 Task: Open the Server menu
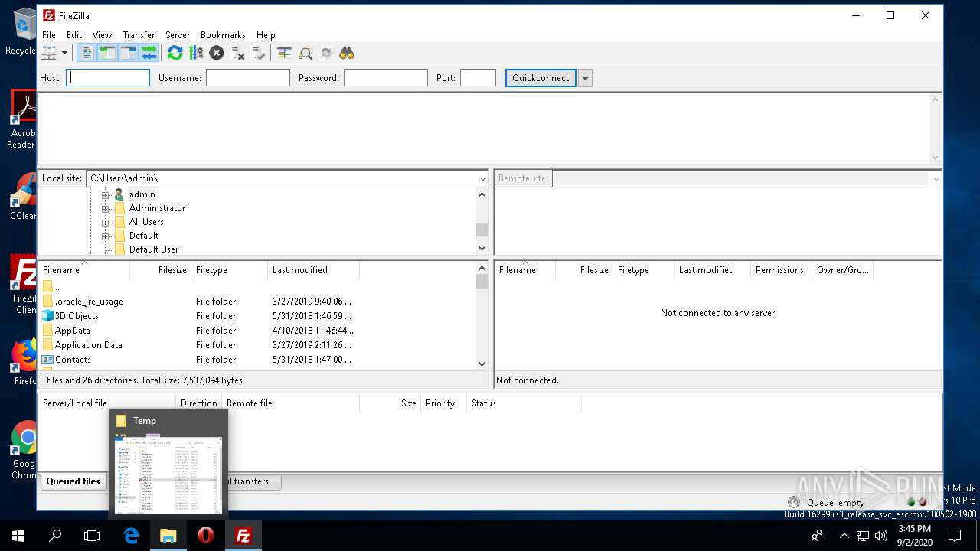(x=178, y=35)
